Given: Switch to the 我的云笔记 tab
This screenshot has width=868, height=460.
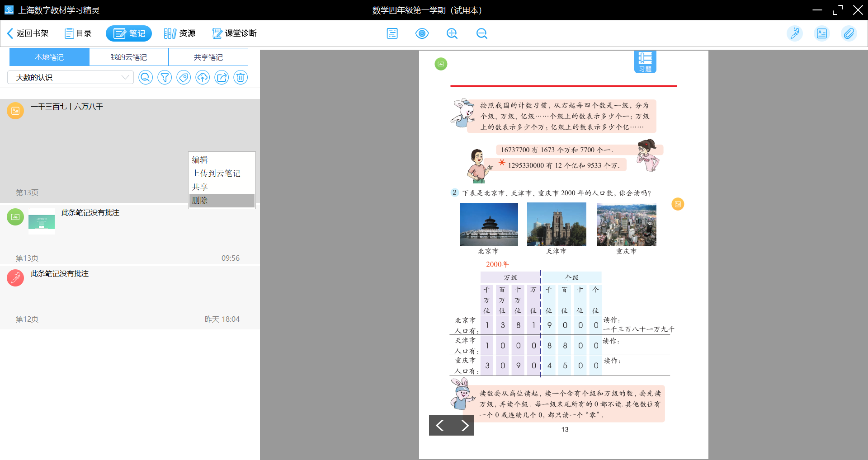Looking at the screenshot, I should click(x=129, y=57).
